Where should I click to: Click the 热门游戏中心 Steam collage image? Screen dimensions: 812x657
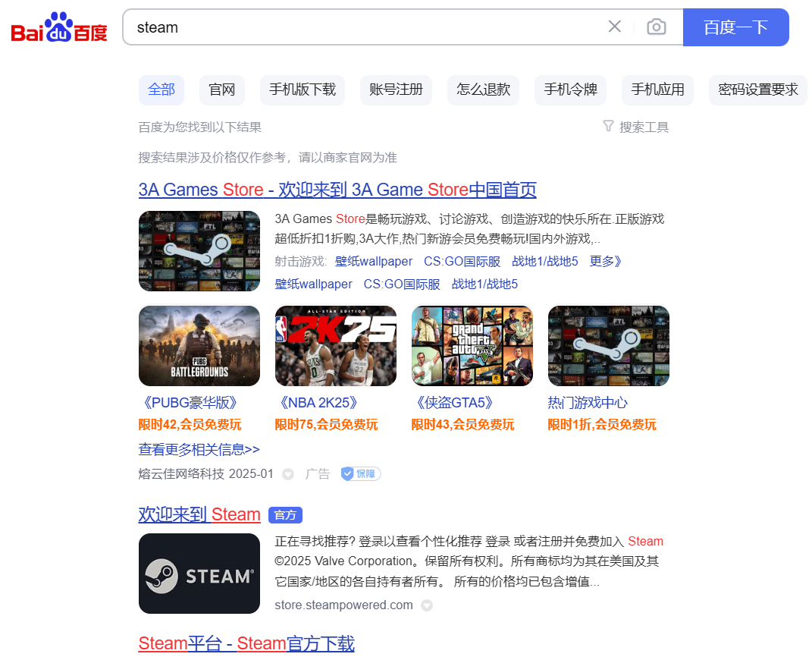tap(609, 346)
